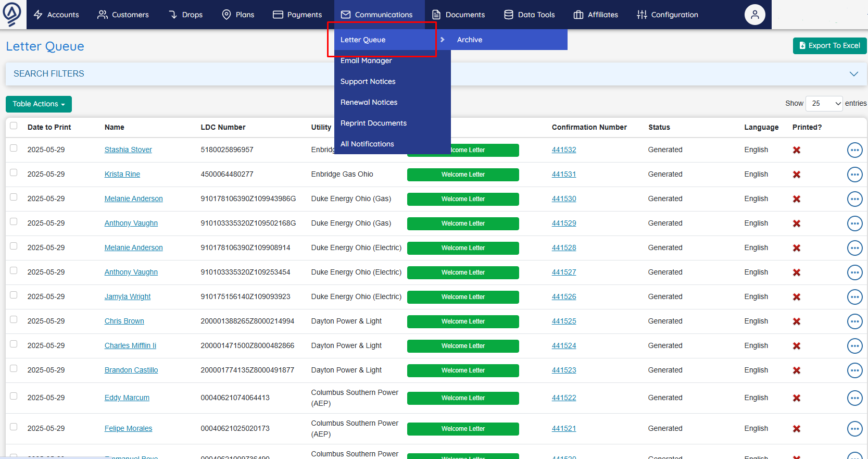Click Printed red X for confirmation 441530
868x459 pixels.
pyautogui.click(x=796, y=199)
